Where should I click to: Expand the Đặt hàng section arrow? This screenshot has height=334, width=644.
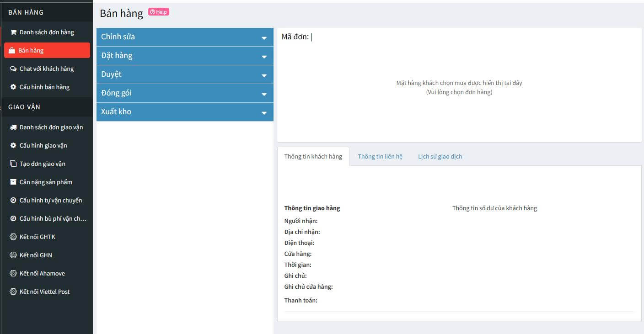pyautogui.click(x=263, y=57)
